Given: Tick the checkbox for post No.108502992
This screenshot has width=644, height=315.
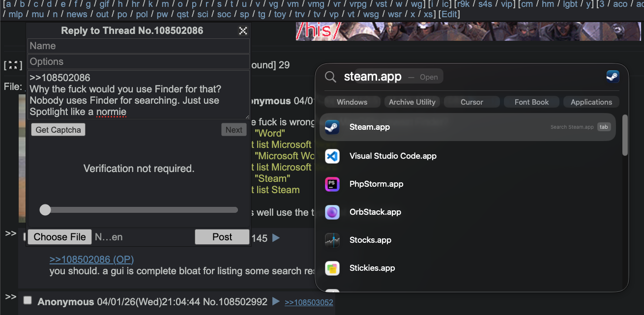Looking at the screenshot, I should pyautogui.click(x=28, y=300).
